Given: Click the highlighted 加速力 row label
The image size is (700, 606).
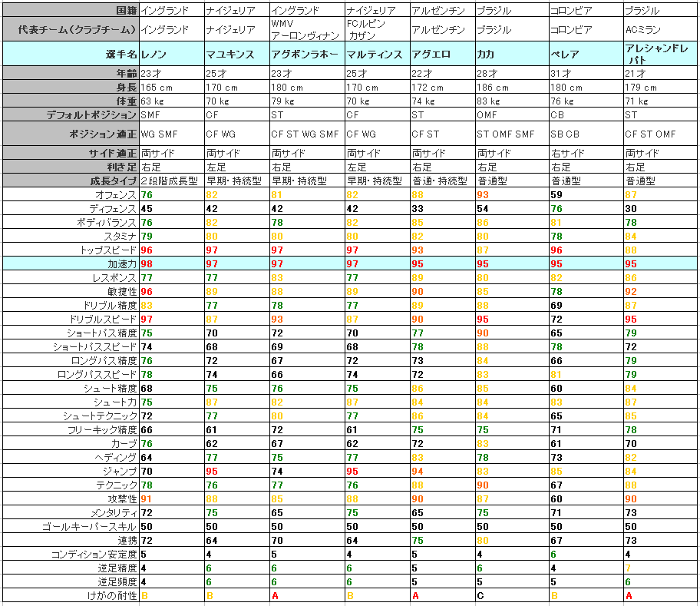Looking at the screenshot, I should pos(69,263).
